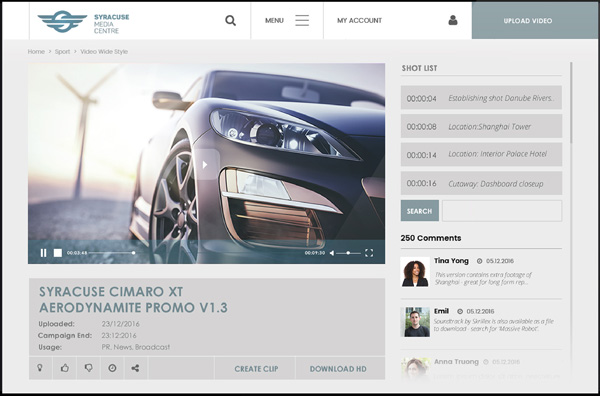This screenshot has height=396, width=600.
Task: Dislike the video with thumbs down icon
Action: click(88, 368)
